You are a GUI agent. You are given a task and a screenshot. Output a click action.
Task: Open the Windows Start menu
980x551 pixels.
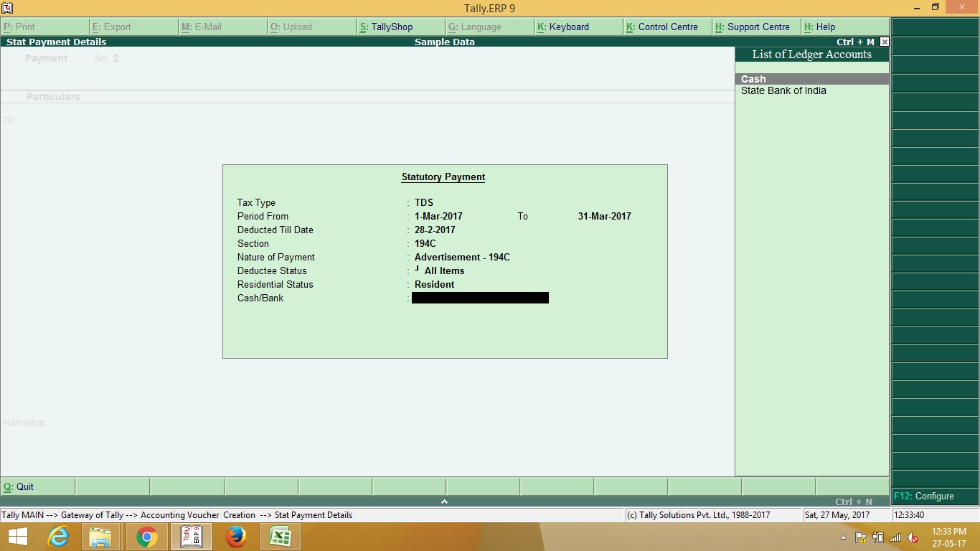pyautogui.click(x=16, y=536)
